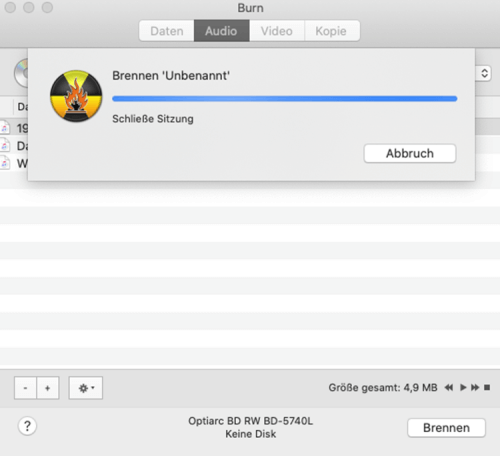Click the 'Optiarc BD RW BD-5740L' drive text
This screenshot has height=456, width=500.
(x=250, y=421)
